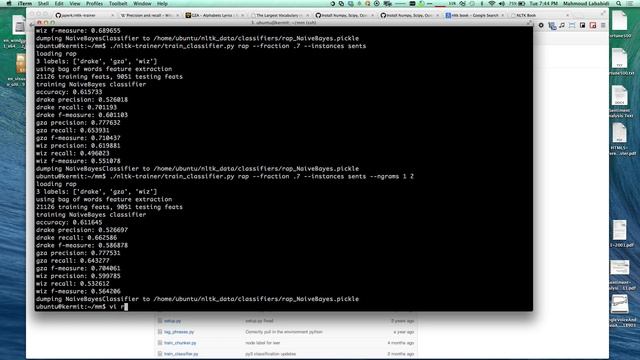Viewport: 640px width, 360px height.
Task: Open train_classifier.py file link in browser
Action: [181, 354]
